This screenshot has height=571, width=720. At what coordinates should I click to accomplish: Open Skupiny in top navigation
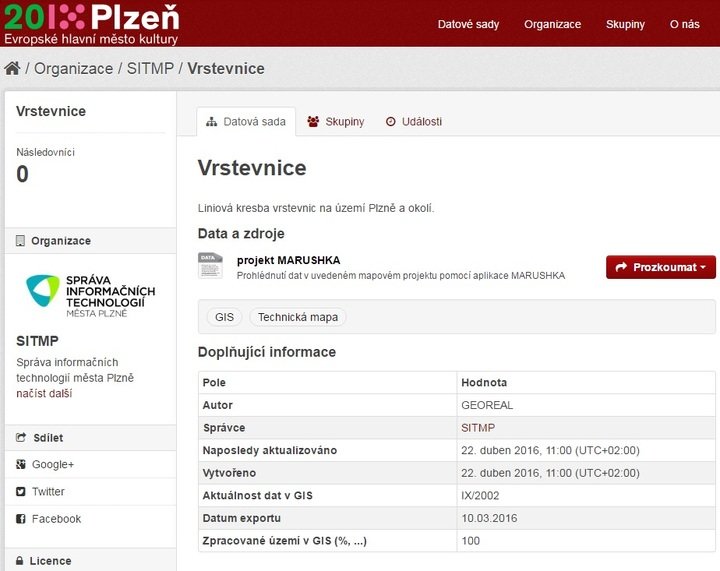pyautogui.click(x=625, y=24)
